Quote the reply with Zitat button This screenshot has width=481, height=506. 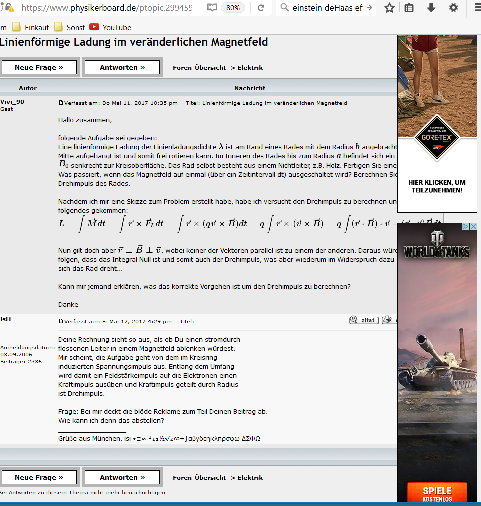point(364,320)
